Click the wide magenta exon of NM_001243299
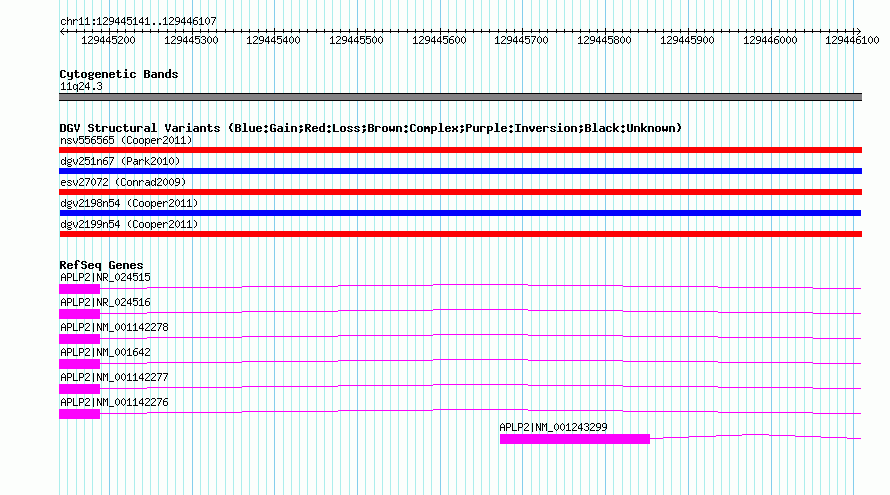The width and height of the screenshot is (890, 495). pos(574,439)
